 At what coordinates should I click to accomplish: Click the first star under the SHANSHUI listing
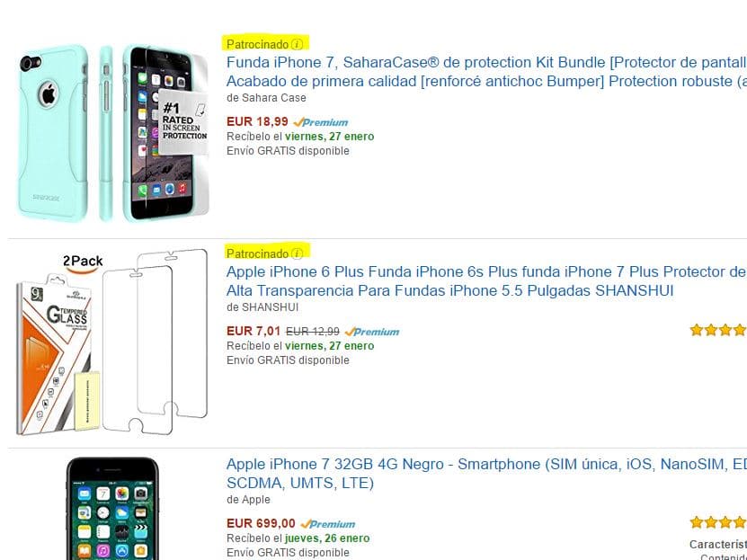click(696, 330)
